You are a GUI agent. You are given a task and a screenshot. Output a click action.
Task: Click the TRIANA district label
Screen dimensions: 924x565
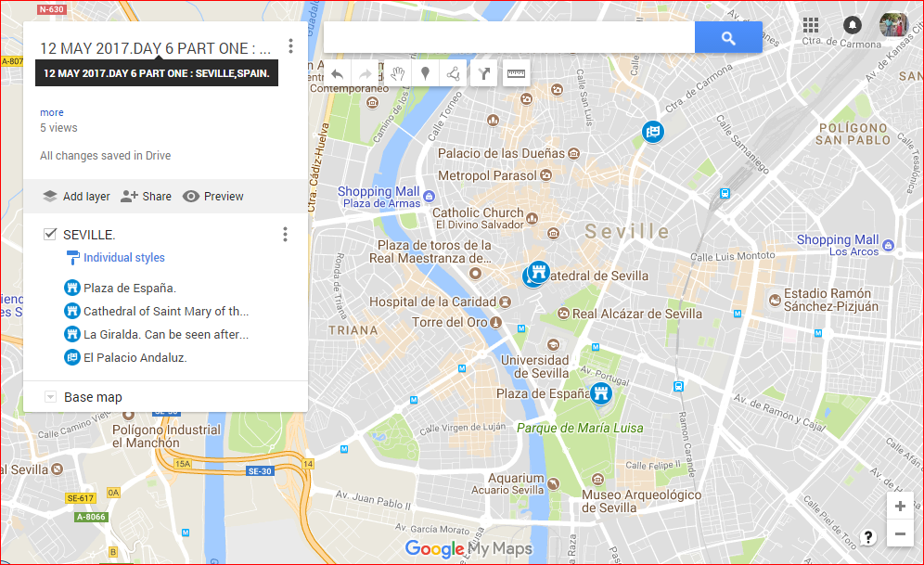coord(353,330)
